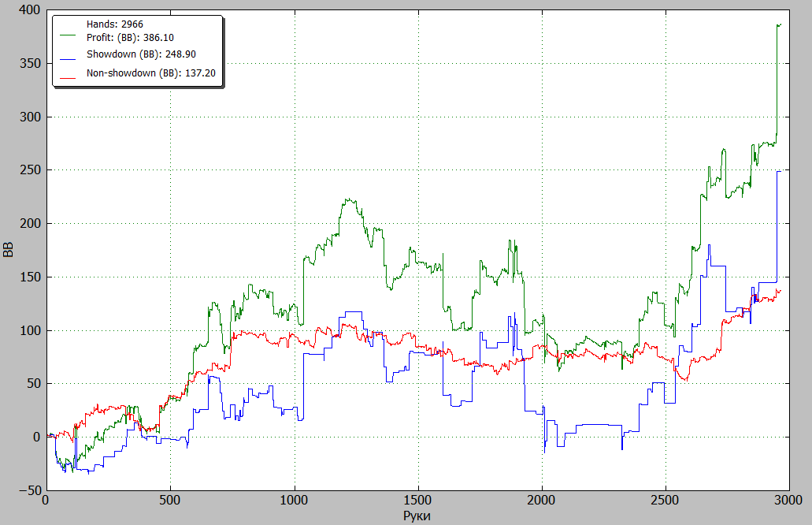Click the 500 x-axis tick label
This screenshot has width=812, height=525.
pos(170,500)
